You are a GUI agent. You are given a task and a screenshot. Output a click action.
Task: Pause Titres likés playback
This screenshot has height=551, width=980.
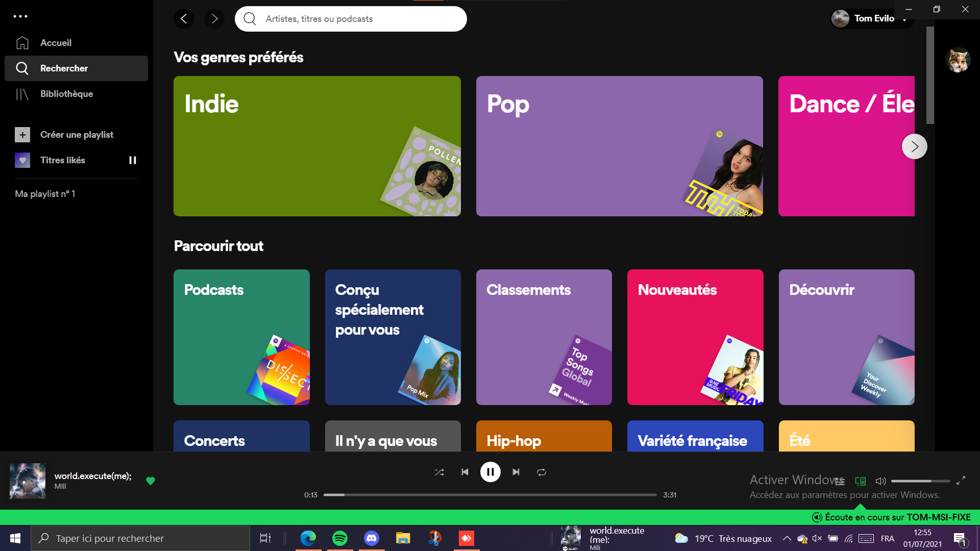(x=132, y=160)
